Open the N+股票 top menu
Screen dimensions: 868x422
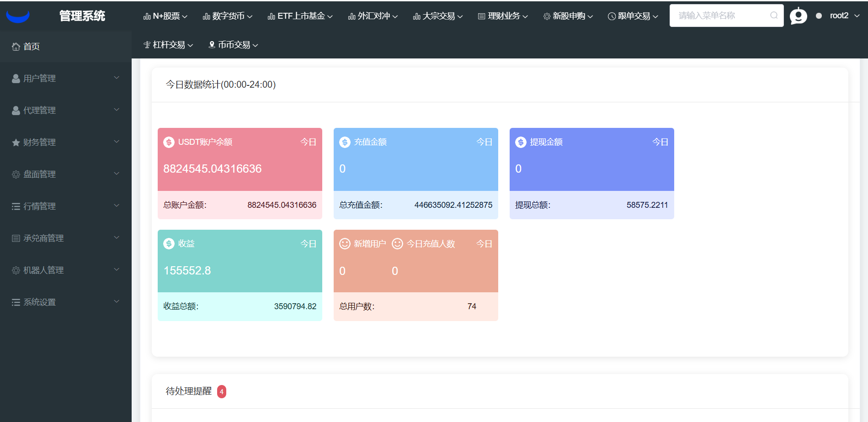165,16
